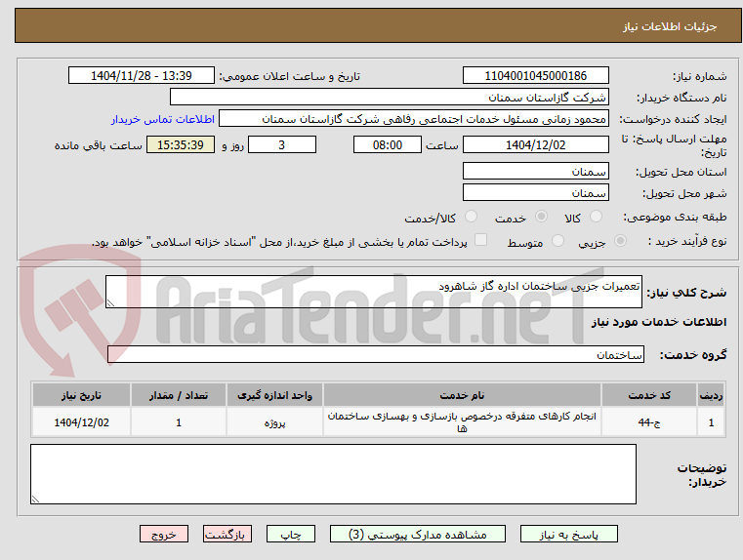Select the متوسط purchase type radio
The height and width of the screenshot is (560, 743).
[558, 241]
